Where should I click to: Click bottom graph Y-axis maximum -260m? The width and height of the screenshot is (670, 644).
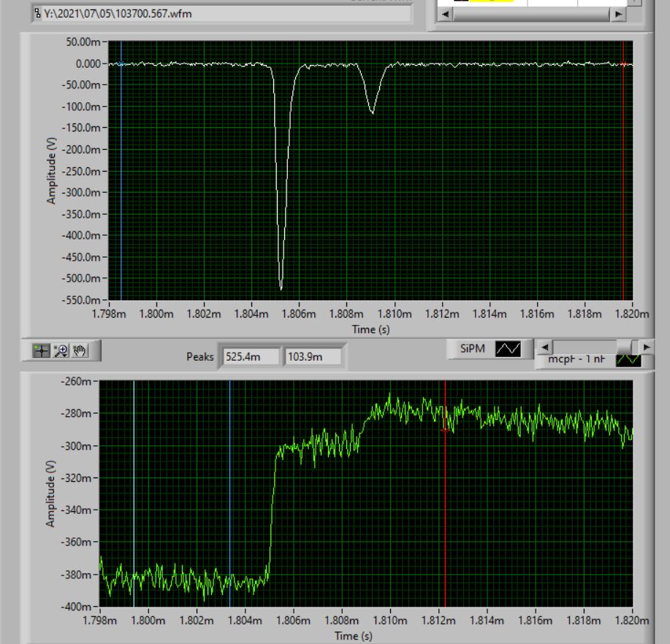click(x=76, y=381)
